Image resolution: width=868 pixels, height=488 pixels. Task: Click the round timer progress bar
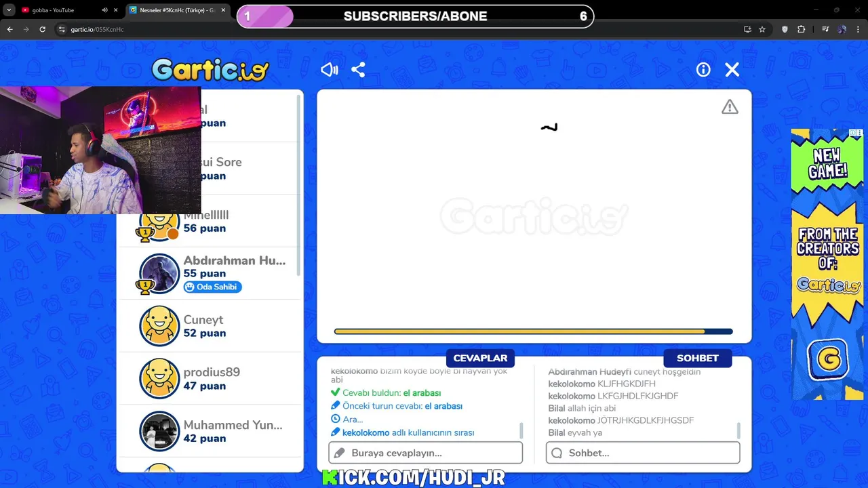(533, 331)
